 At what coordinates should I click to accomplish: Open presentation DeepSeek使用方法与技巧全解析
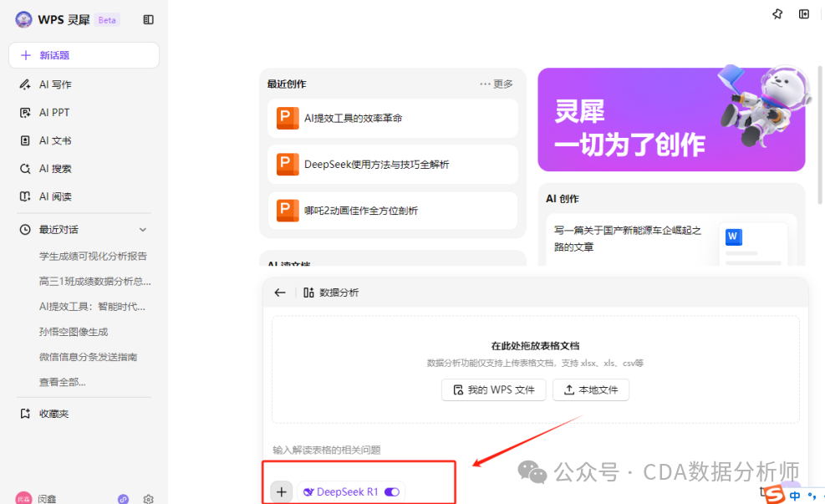(x=393, y=164)
